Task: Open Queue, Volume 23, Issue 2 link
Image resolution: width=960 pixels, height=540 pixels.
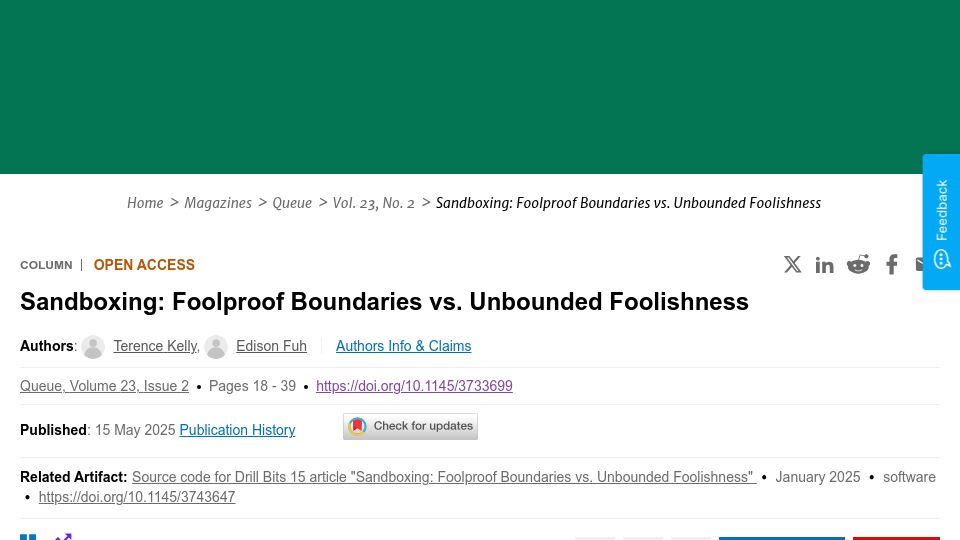Action: pyautogui.click(x=105, y=386)
